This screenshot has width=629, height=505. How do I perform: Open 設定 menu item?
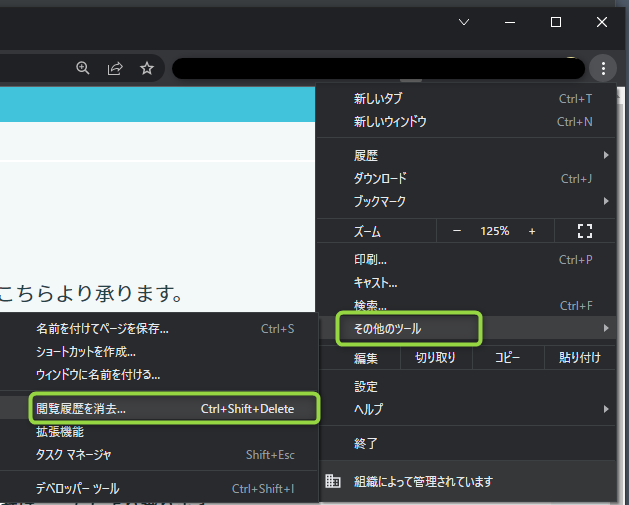click(x=466, y=387)
